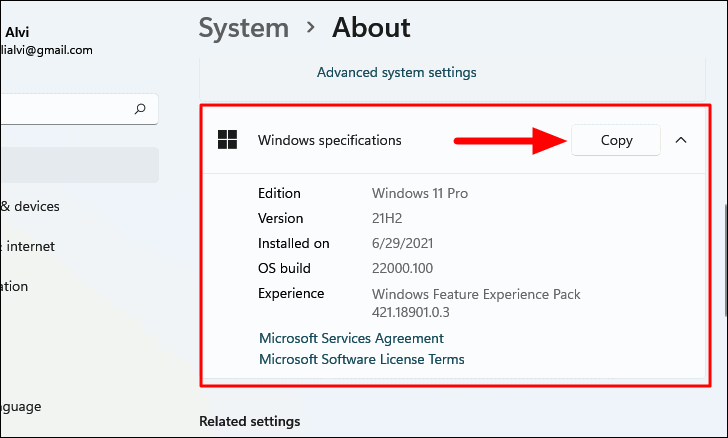728x438 pixels.
Task: Click the search magnifier icon in sidebar
Action: coord(140,109)
